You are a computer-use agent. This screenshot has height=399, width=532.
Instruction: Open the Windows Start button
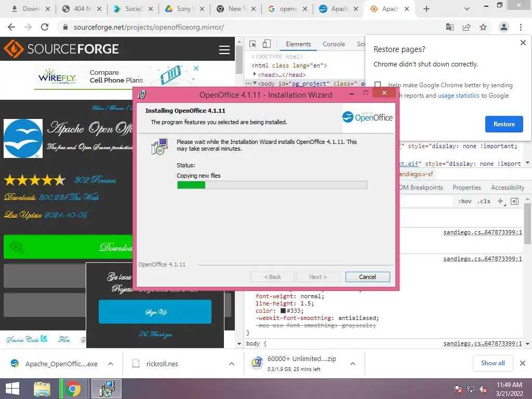point(12,389)
